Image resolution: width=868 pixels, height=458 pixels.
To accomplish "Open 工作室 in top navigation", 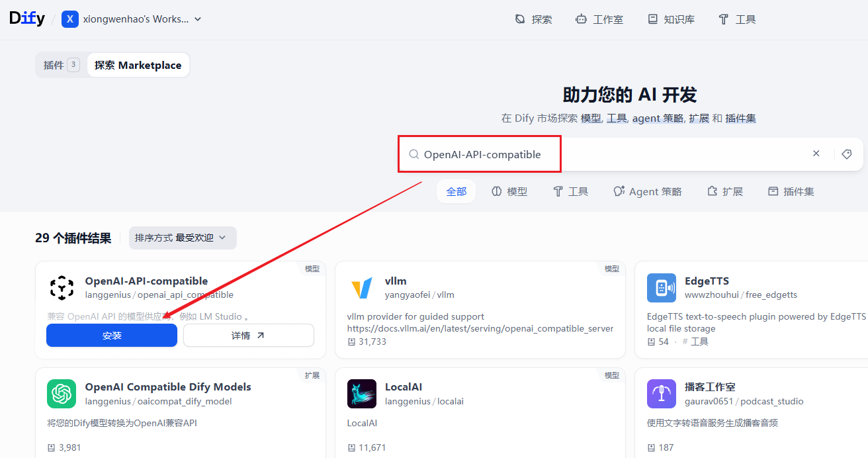I will (599, 20).
